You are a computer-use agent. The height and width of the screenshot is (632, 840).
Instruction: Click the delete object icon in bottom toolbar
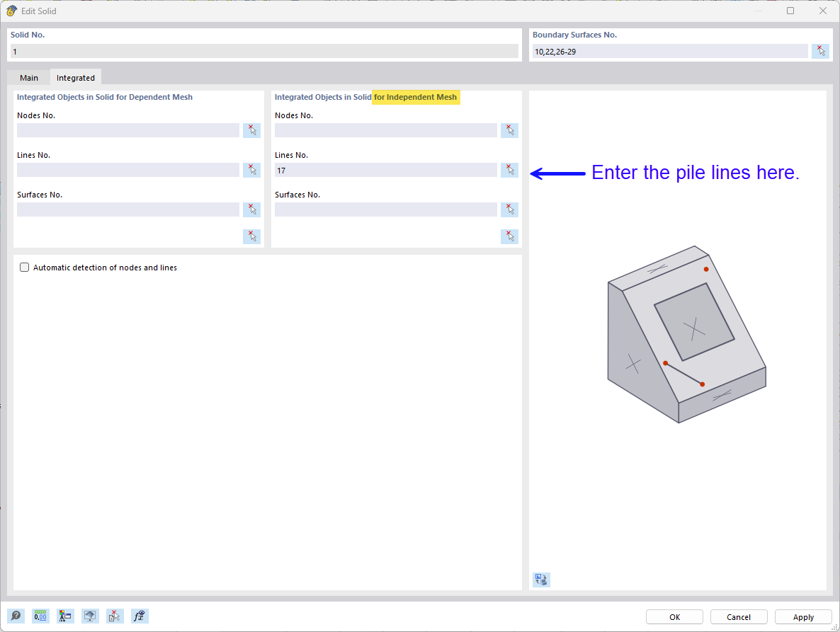point(115,616)
